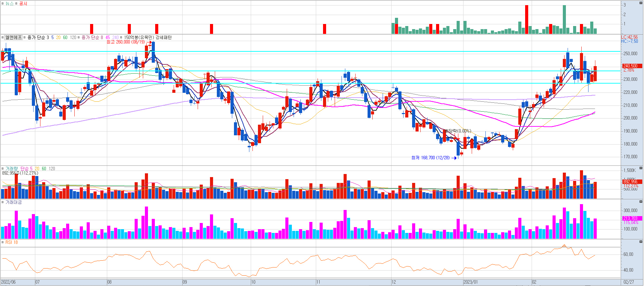The image size is (644, 286).
Task: Click the 2022/06 date on time axis
Action: point(8,282)
